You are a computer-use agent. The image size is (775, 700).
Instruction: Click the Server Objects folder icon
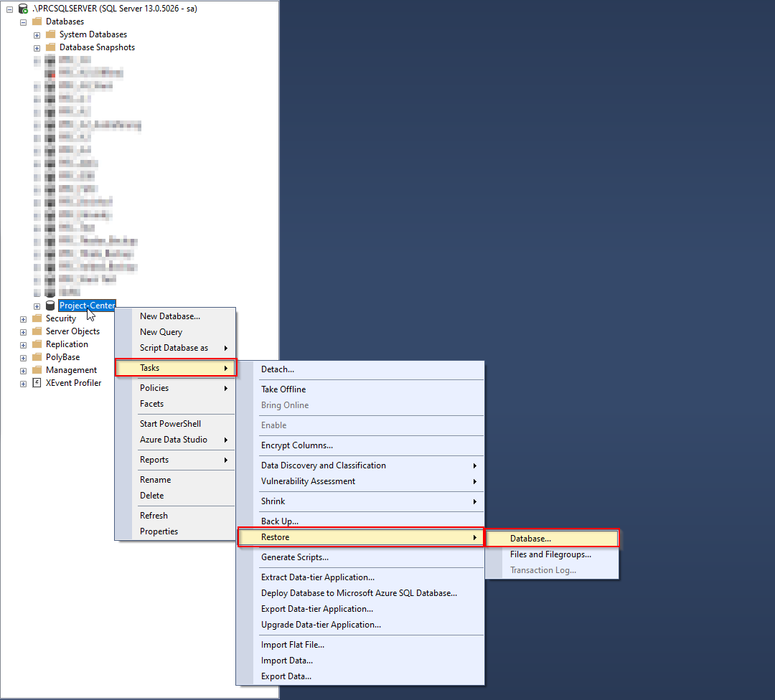tap(37, 331)
